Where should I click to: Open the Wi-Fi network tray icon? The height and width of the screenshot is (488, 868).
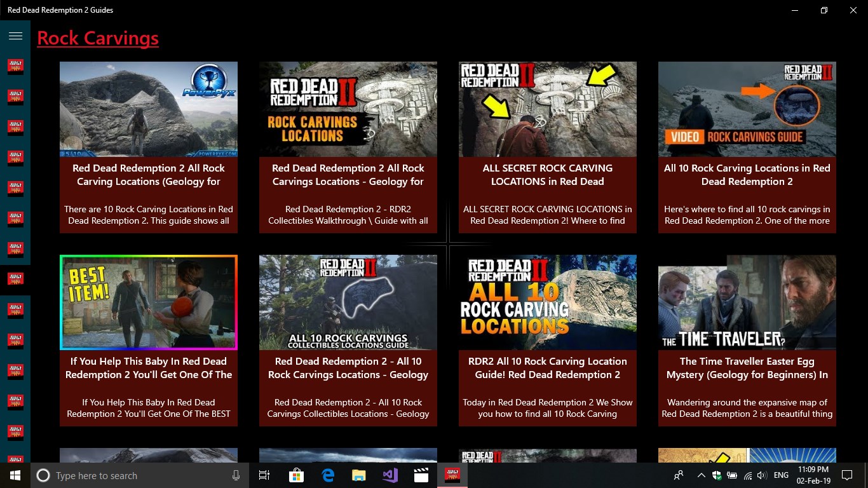(747, 475)
